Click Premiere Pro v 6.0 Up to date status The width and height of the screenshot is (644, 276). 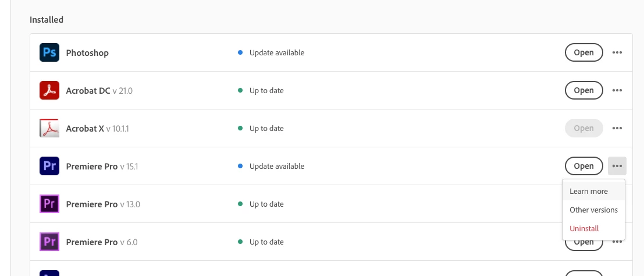[x=261, y=242]
